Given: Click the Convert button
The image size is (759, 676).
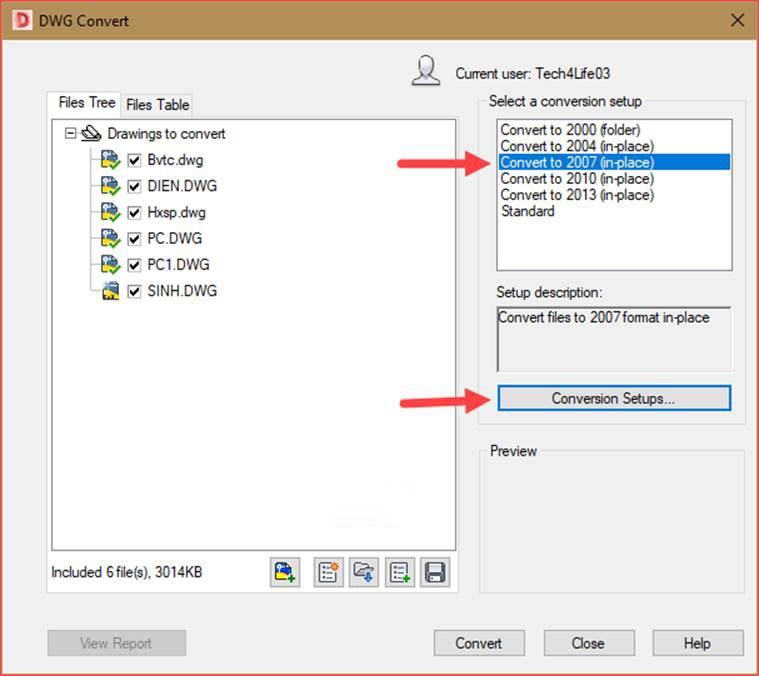Looking at the screenshot, I should (479, 643).
